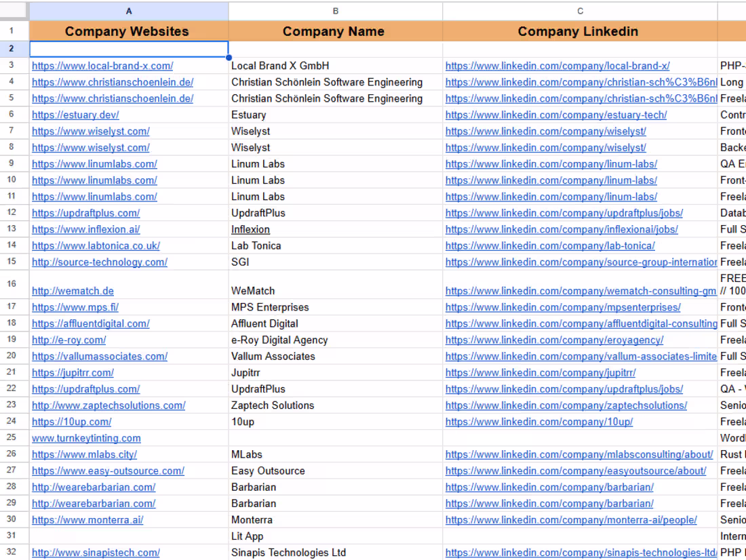Image resolution: width=746 pixels, height=560 pixels.
Task: Open https://updraftplus.com/ link in row 12
Action: pos(85,213)
